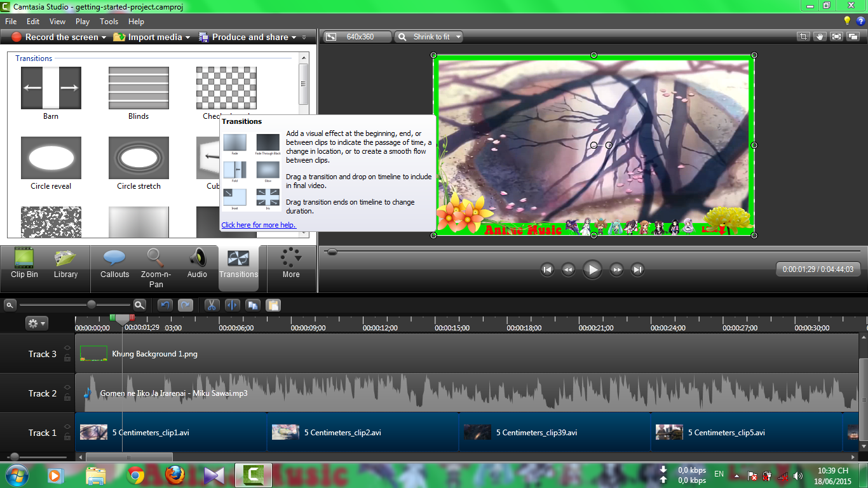Image resolution: width=868 pixels, height=488 pixels.
Task: Open the View menu
Action: tap(57, 22)
